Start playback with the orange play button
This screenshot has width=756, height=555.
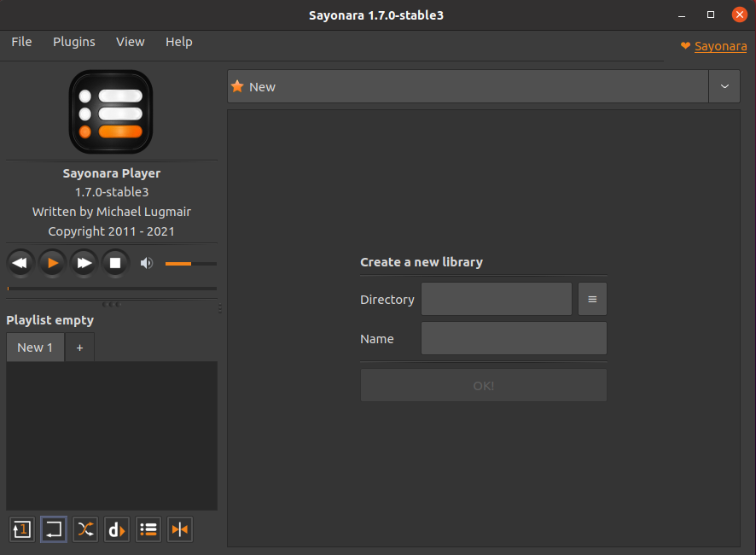click(x=52, y=263)
